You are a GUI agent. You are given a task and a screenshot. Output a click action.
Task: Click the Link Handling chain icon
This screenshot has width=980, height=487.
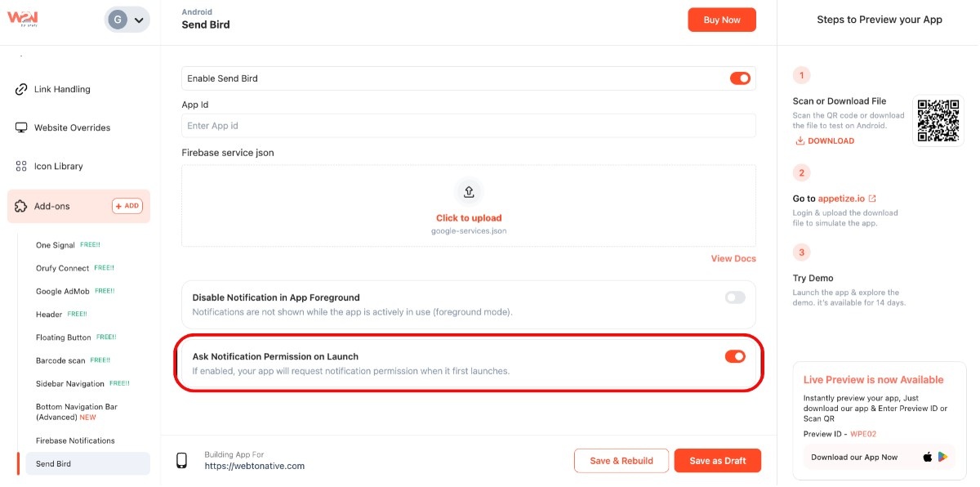coord(21,89)
